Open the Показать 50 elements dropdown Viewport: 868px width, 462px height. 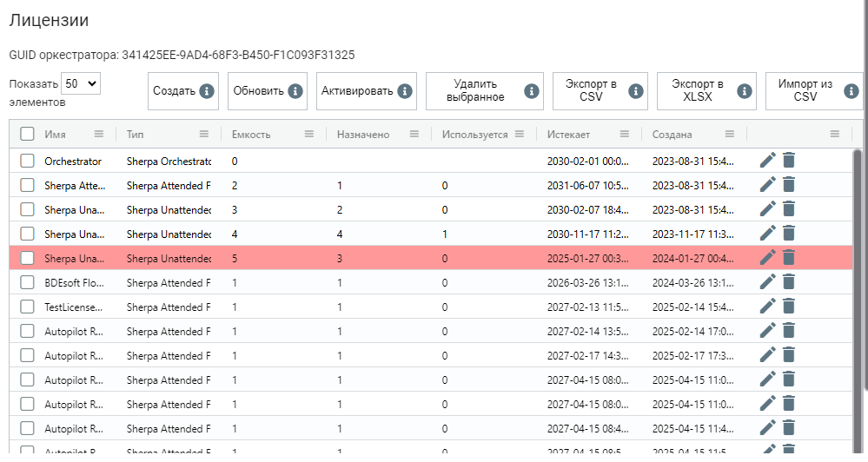click(x=81, y=83)
